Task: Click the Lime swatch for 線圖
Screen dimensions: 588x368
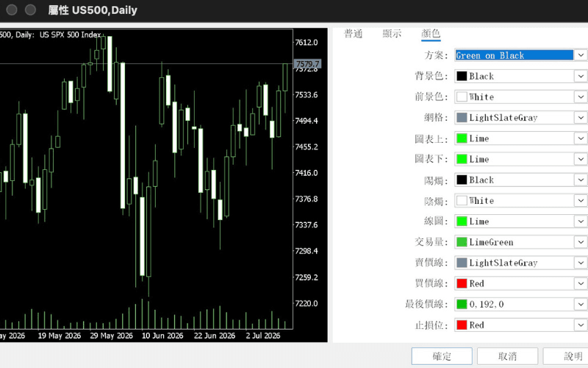Action: click(462, 222)
